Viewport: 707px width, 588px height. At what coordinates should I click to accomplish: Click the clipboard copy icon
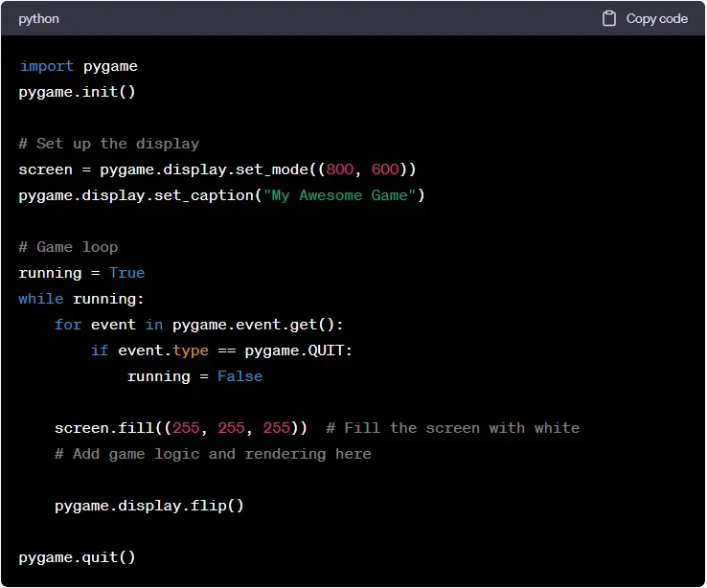pos(608,18)
